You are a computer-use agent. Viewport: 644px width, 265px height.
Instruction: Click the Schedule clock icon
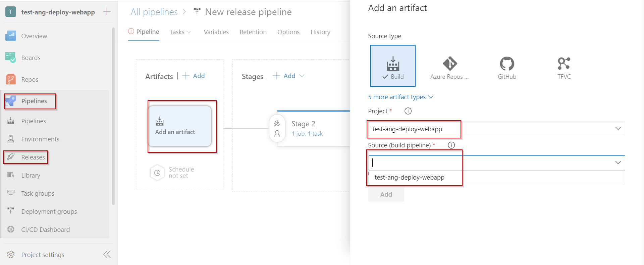pyautogui.click(x=157, y=173)
